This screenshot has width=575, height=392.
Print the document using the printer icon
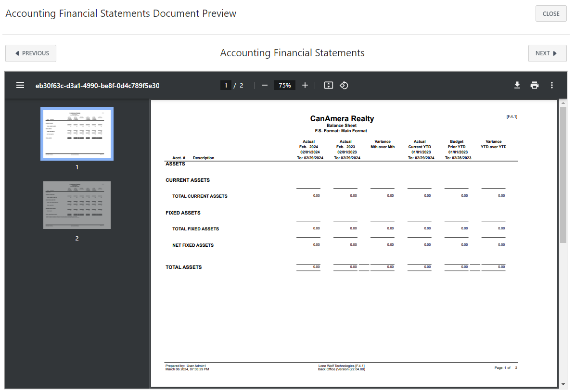[535, 85]
